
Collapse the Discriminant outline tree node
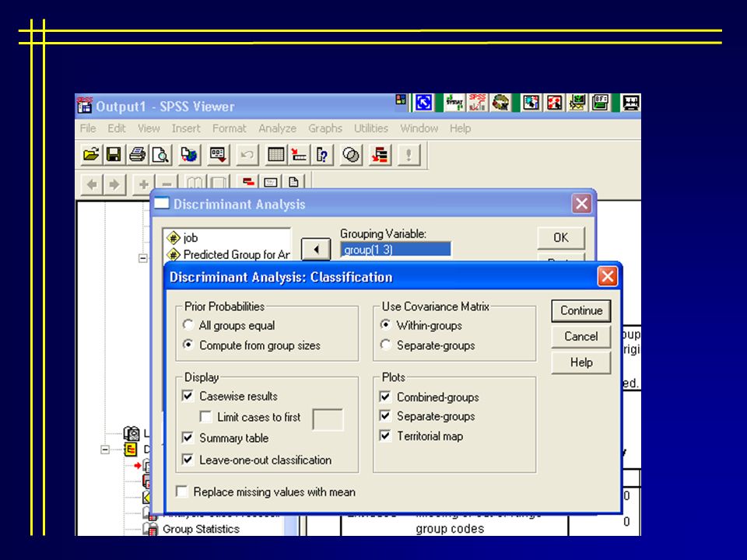click(x=105, y=450)
